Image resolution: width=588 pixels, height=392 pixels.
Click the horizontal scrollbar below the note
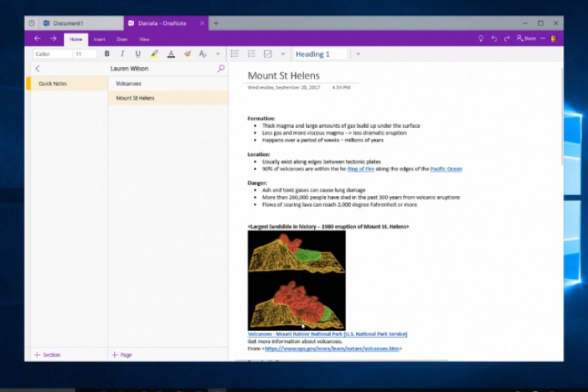342,361
